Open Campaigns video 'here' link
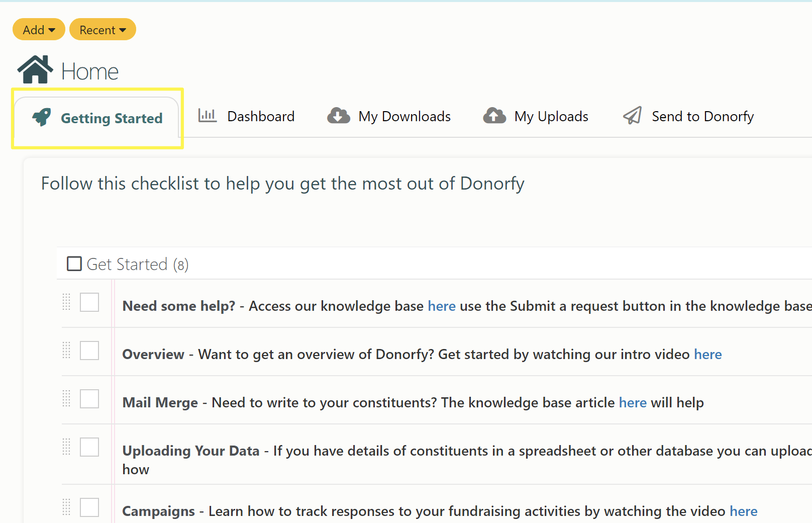The height and width of the screenshot is (523, 812). point(743,511)
